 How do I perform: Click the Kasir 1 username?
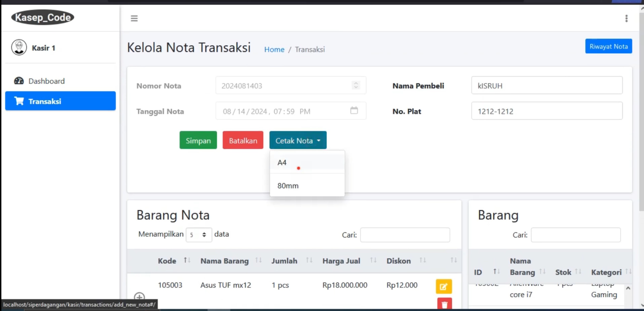(44, 48)
